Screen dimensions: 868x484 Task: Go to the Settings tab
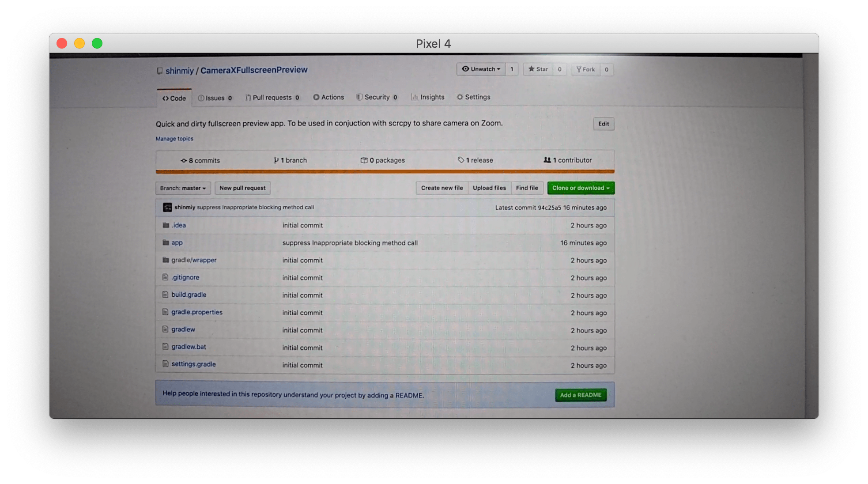tap(473, 97)
